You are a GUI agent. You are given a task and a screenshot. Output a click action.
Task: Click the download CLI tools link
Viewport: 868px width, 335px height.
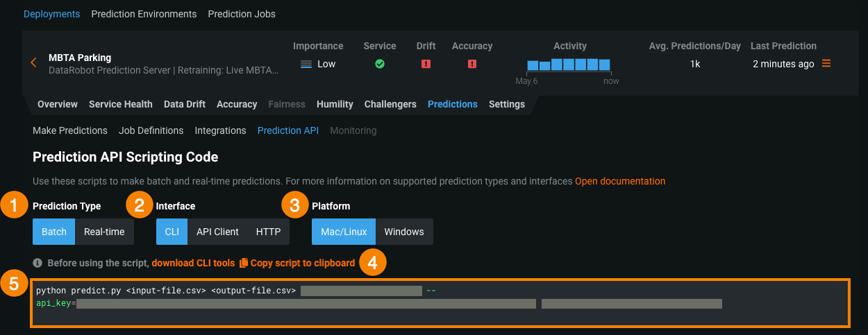coord(193,264)
